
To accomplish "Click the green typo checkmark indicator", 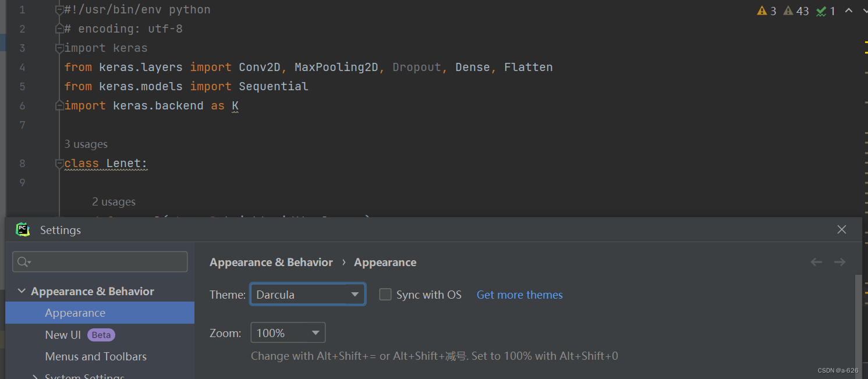I will pos(826,11).
